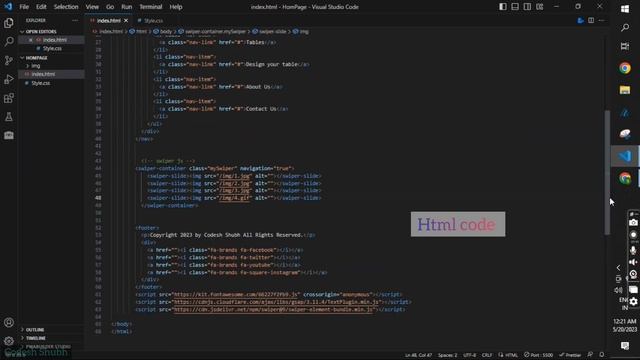Open the Testing flask view
Image resolution: width=640 pixels, height=360 pixels.
point(9,117)
